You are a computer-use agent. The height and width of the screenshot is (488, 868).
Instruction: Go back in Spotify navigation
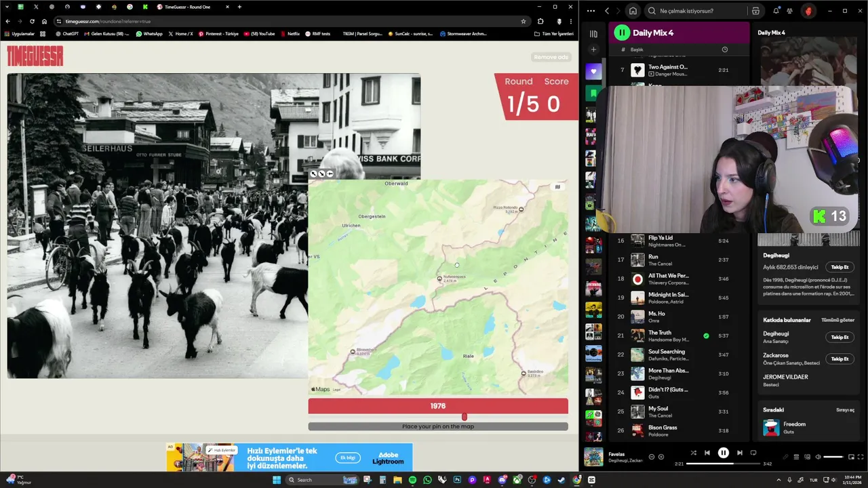point(607,11)
